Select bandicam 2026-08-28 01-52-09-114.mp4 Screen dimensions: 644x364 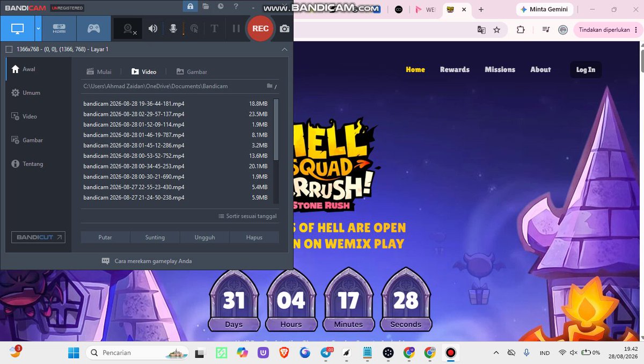point(176,125)
